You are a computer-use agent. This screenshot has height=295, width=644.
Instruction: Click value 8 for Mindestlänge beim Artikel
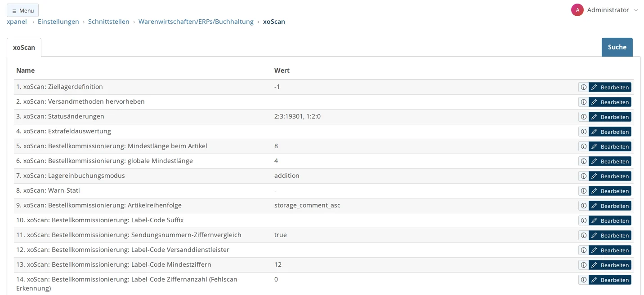tap(276, 146)
